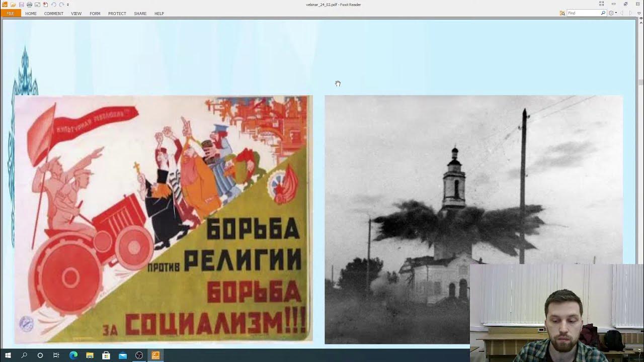Select the SHARE ribbon tab

pos(140,14)
